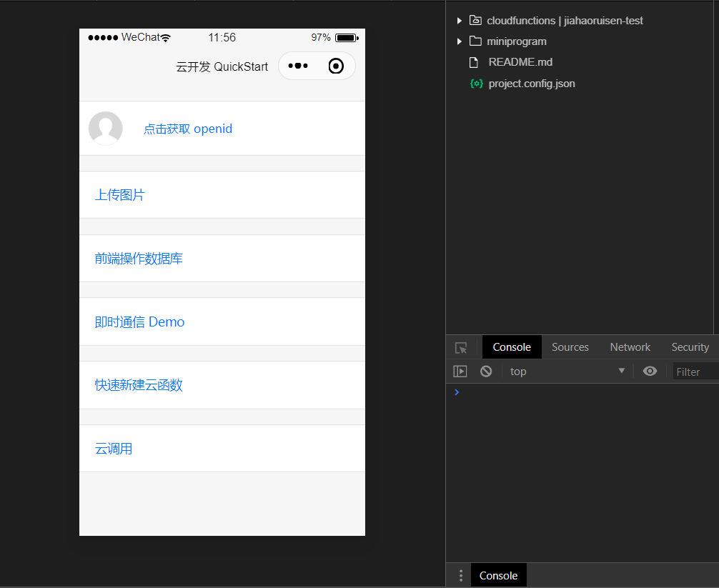
Task: Switch to the Network tab
Action: [630, 347]
